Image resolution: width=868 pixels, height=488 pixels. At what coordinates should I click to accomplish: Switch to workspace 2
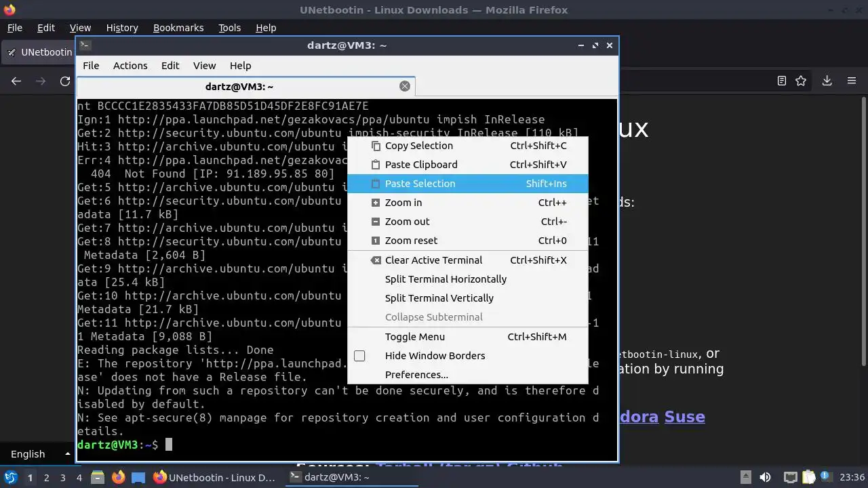[x=46, y=478]
